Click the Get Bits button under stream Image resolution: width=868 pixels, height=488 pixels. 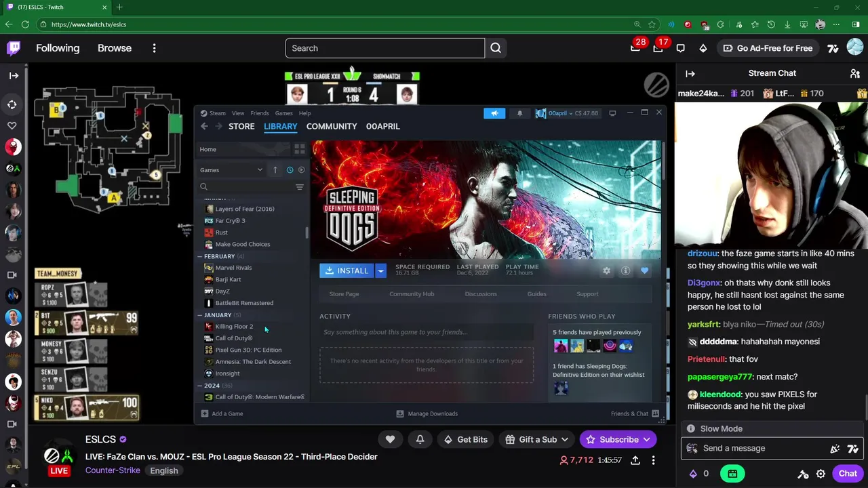point(465,439)
